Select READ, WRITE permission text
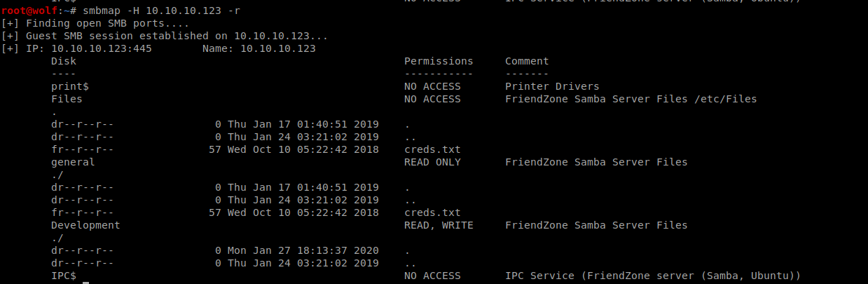The height and width of the screenshot is (284, 868). coord(439,225)
